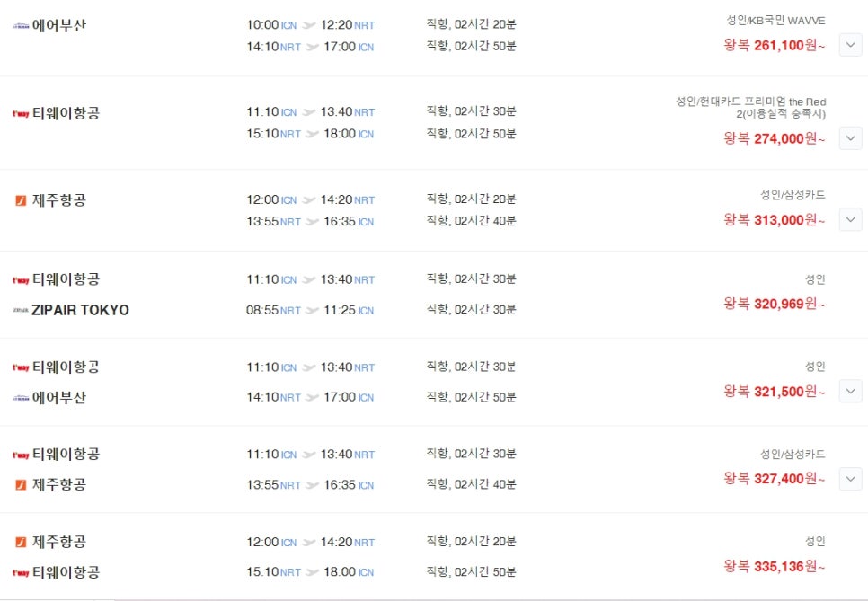868x601 pixels.
Task: Click the Jeju Air logo in the 327,400원 row
Action: point(21,485)
